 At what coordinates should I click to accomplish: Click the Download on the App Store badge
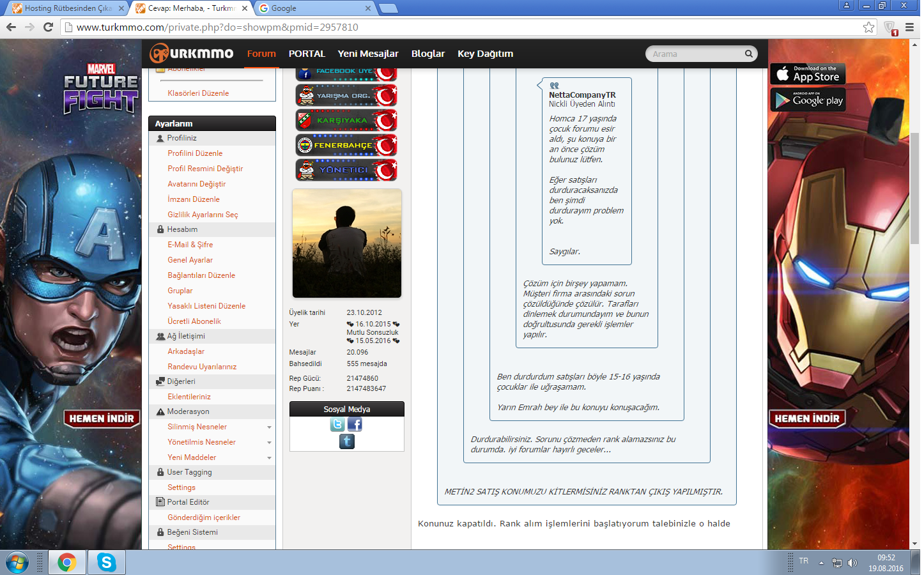[x=808, y=74]
